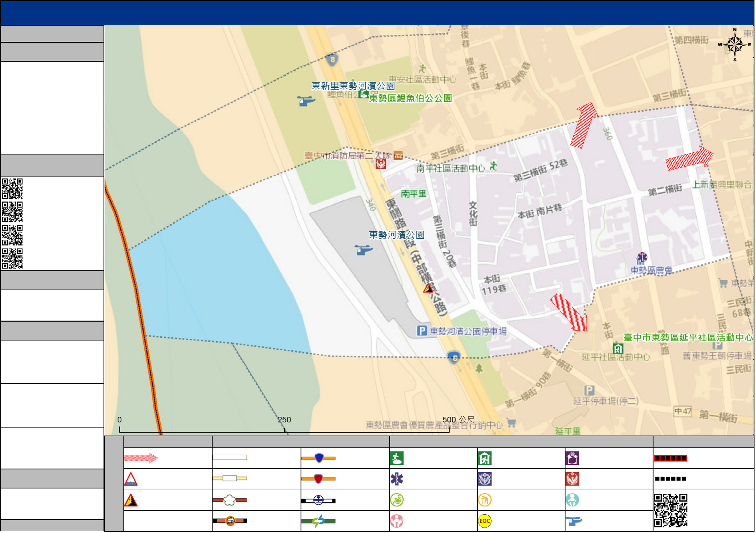The image size is (756, 533).
Task: Click the 500 公尺 scale bar label
Action: (x=458, y=420)
